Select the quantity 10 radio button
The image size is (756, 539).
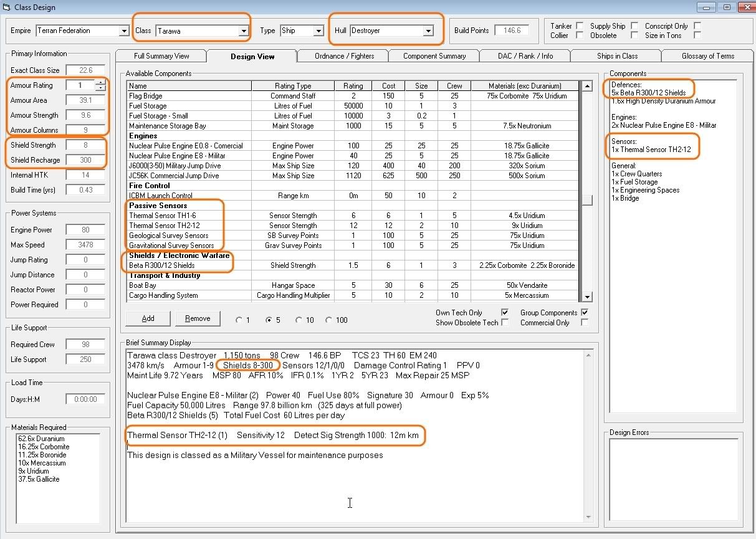click(x=299, y=320)
